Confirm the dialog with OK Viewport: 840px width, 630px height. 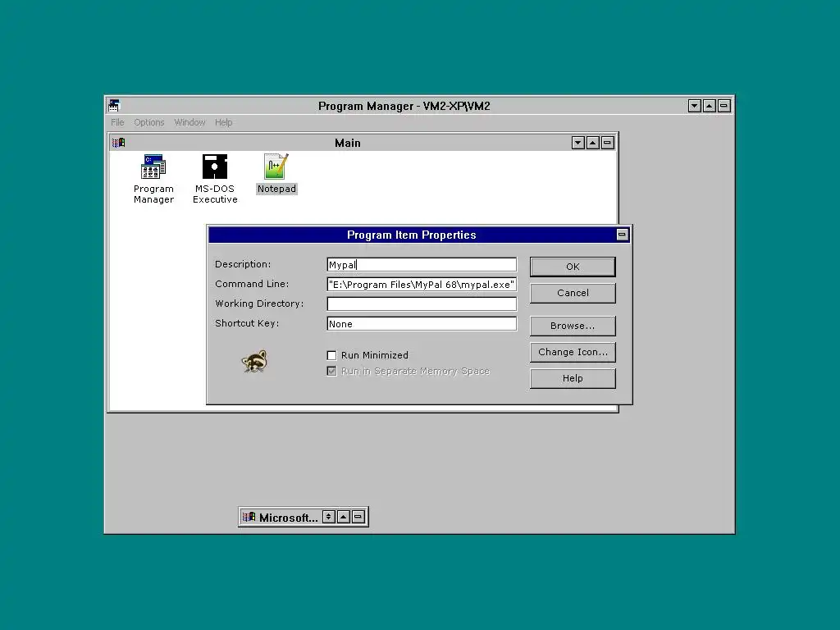pos(573,267)
